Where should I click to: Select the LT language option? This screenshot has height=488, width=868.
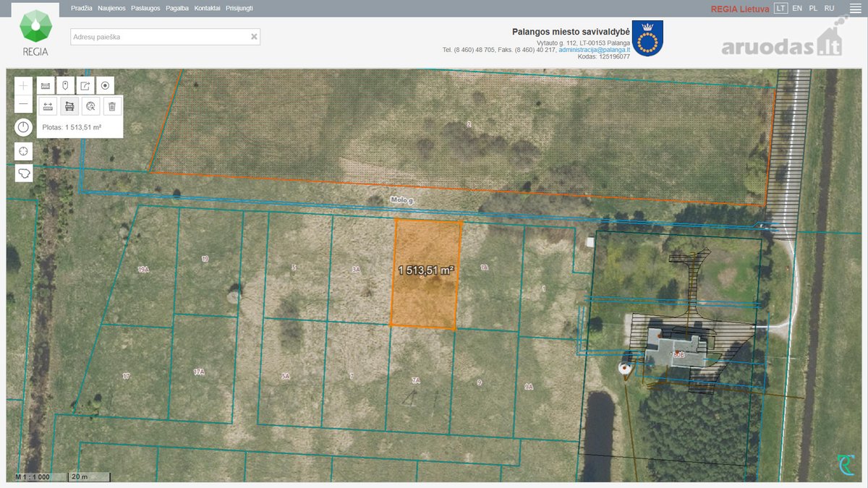[x=780, y=8]
